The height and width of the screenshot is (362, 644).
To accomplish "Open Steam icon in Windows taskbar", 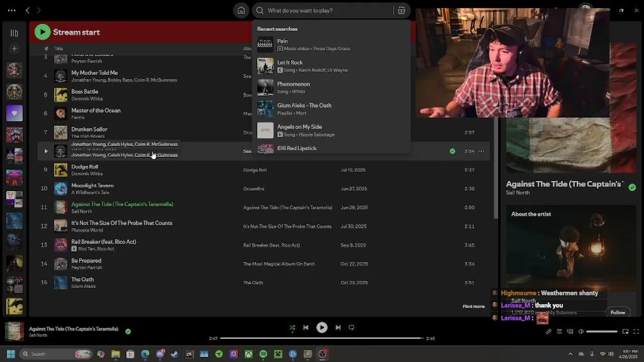I will pos(175,354).
